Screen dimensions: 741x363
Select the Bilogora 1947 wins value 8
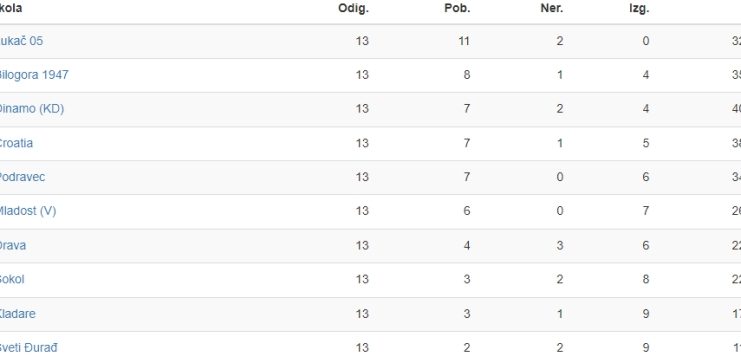tap(467, 75)
